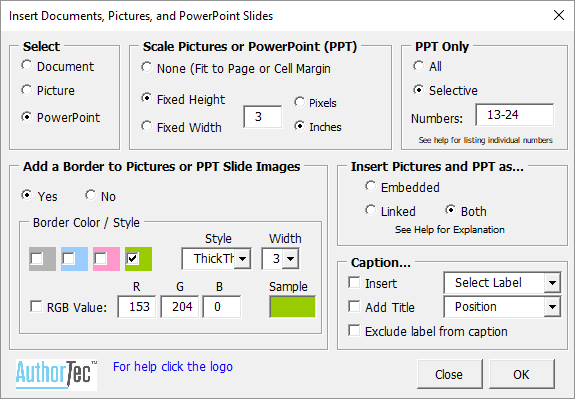This screenshot has width=575, height=399.
Task: Click the G value field 204
Action: point(179,307)
